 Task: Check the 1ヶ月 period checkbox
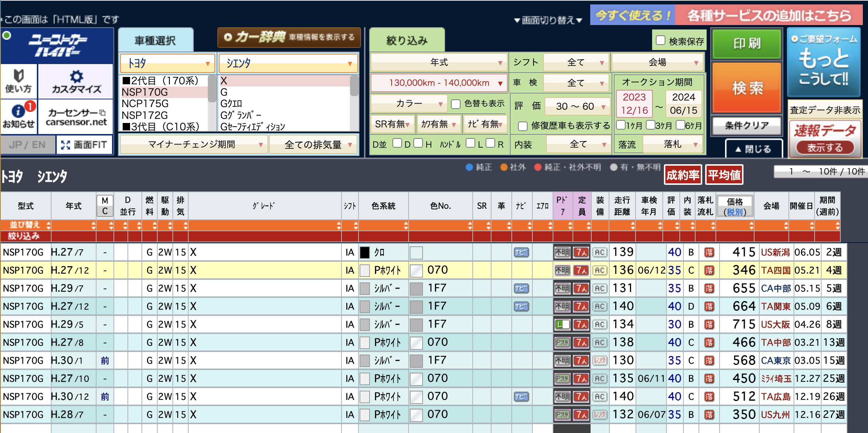pos(620,125)
